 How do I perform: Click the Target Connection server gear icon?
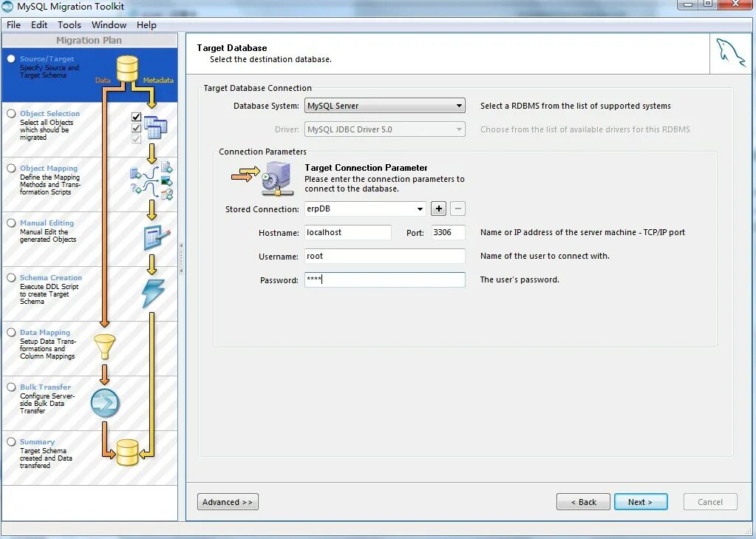coord(277,179)
